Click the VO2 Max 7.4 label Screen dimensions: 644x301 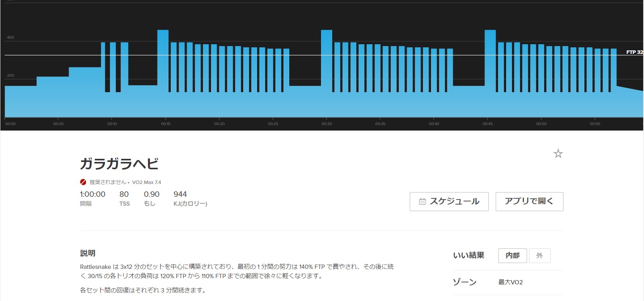tap(146, 182)
